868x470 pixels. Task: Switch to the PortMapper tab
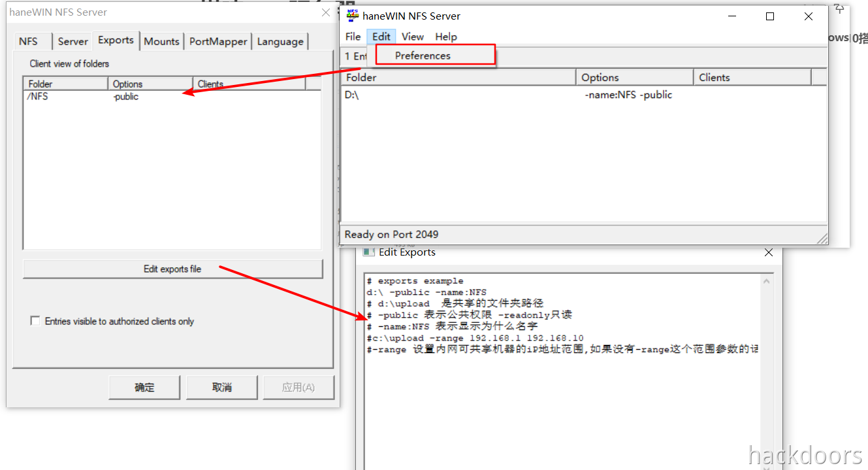tap(218, 41)
